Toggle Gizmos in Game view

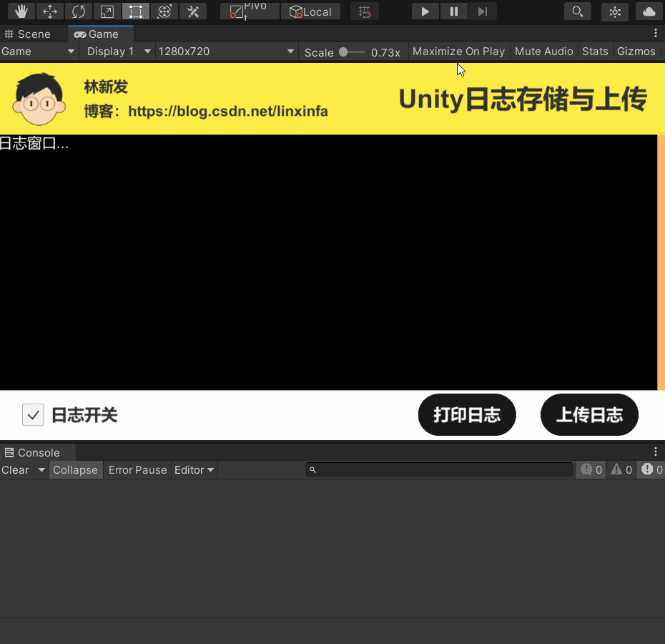(x=636, y=52)
